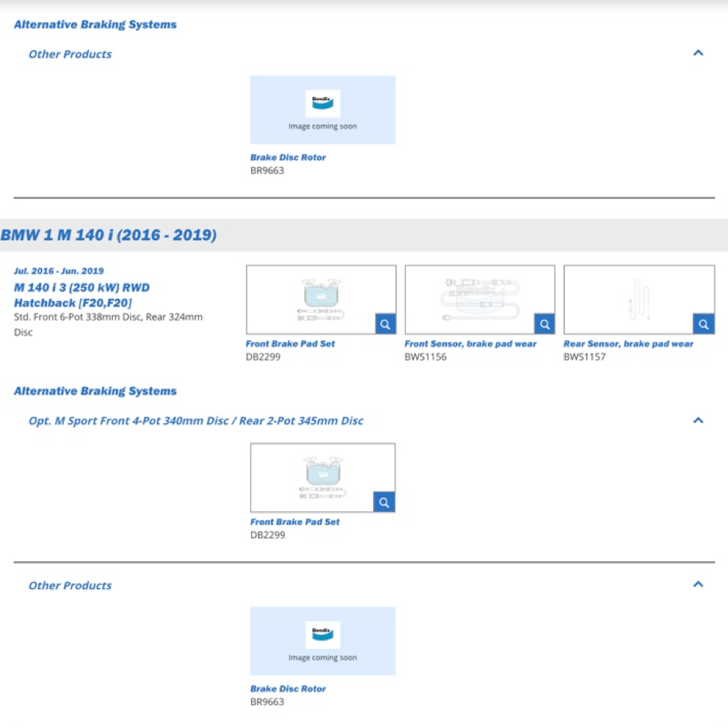Select the bottom BR9663 part number
Image resolution: width=728 pixels, height=728 pixels.
(267, 702)
